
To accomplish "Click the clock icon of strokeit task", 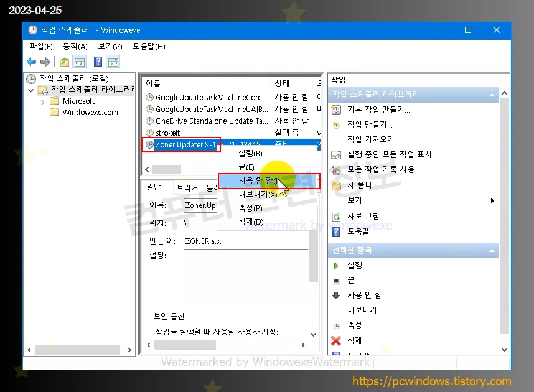I will click(x=149, y=133).
